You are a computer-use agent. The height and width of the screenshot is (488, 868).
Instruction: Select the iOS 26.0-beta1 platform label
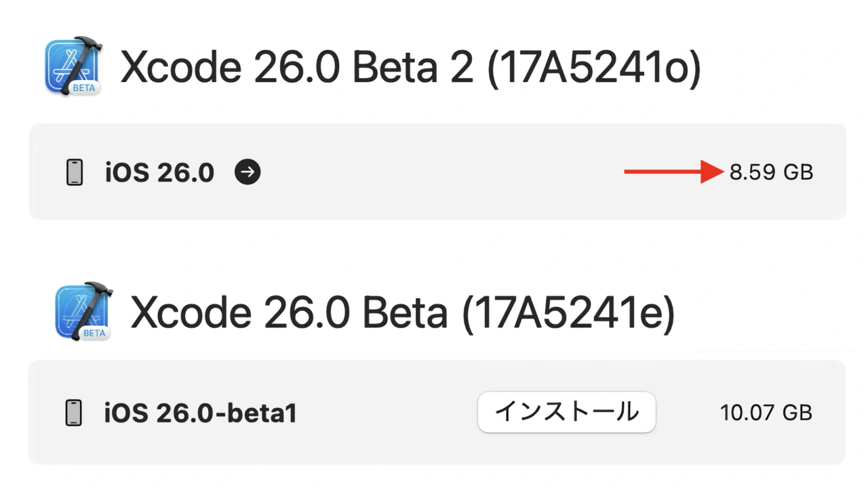point(201,413)
